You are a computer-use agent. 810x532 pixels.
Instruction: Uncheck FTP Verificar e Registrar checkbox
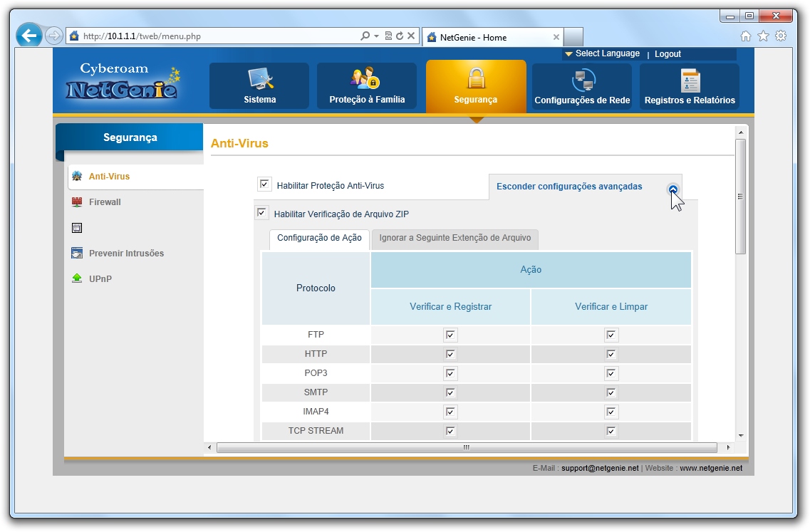pos(450,335)
